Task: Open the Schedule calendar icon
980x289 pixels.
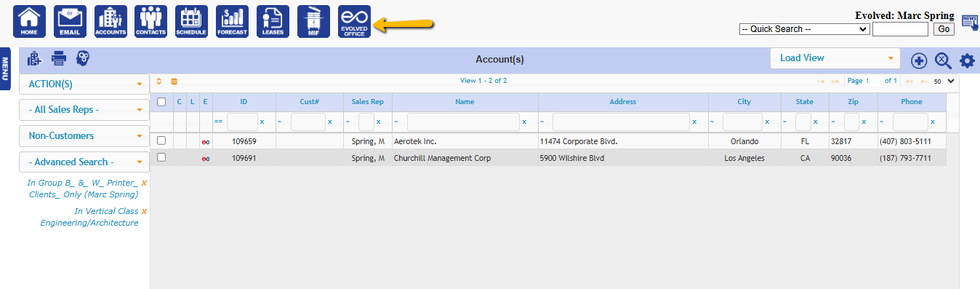Action: click(x=191, y=21)
